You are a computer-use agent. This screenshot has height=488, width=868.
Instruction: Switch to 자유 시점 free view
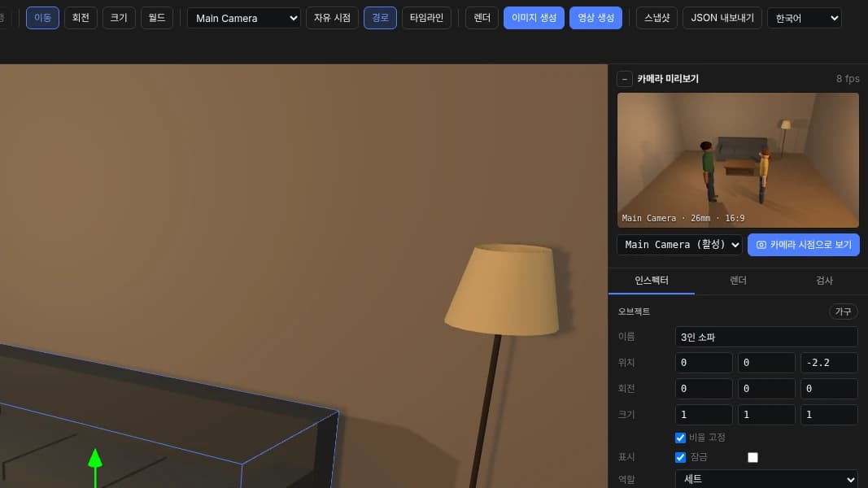[332, 18]
